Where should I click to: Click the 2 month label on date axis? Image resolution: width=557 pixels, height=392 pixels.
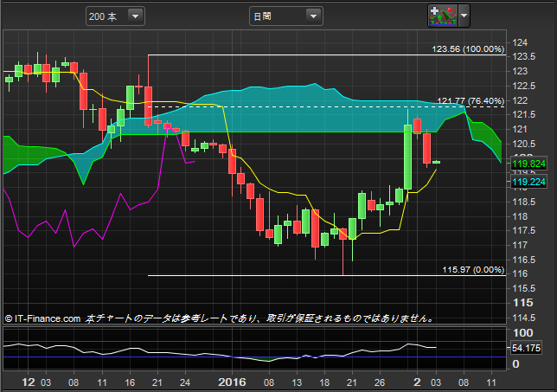click(x=417, y=382)
